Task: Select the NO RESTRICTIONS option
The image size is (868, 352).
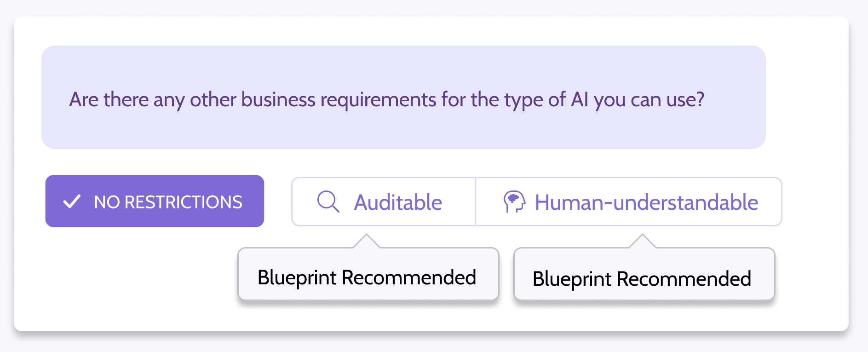Action: pos(155,201)
